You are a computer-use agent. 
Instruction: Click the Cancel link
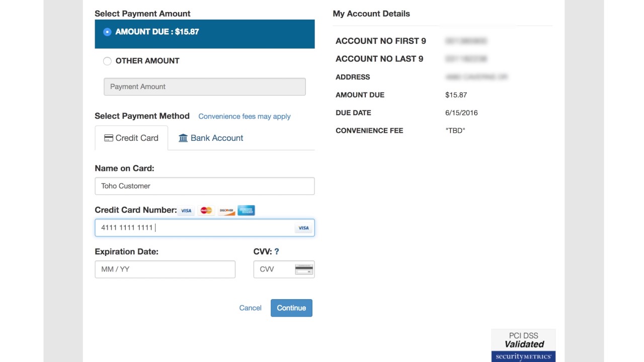coord(250,308)
